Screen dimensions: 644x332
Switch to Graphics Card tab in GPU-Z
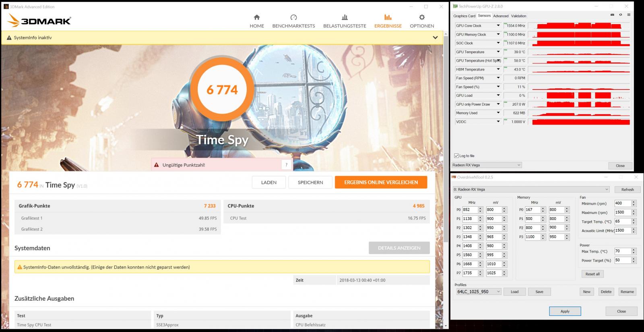coord(464,16)
